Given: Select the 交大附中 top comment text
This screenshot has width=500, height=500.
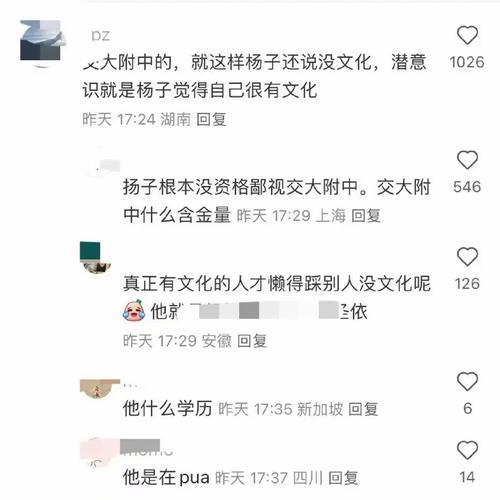Looking at the screenshot, I should (255, 76).
